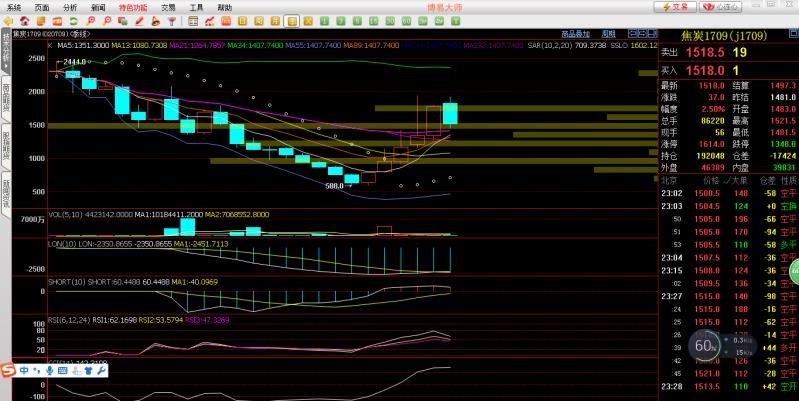This screenshot has height=401, width=799.
Task: Click the Sogou S input method icon
Action: [8, 371]
